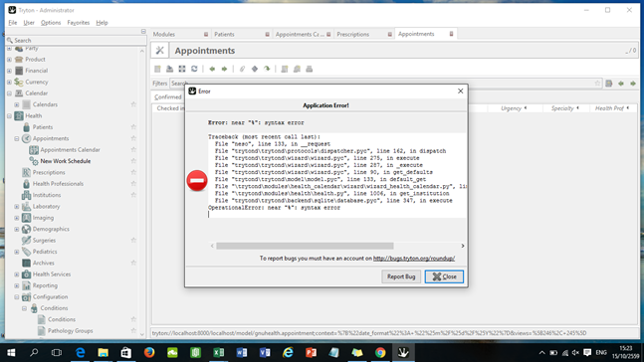The height and width of the screenshot is (362, 644).
Task: Open the Patients menu entry in the sidebar
Action: pyautogui.click(x=43, y=127)
